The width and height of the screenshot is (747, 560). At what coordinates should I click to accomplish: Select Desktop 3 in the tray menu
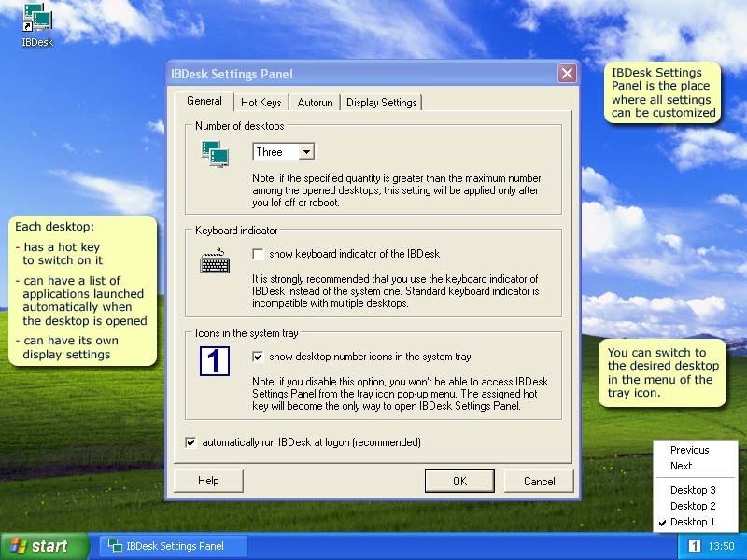tap(693, 490)
